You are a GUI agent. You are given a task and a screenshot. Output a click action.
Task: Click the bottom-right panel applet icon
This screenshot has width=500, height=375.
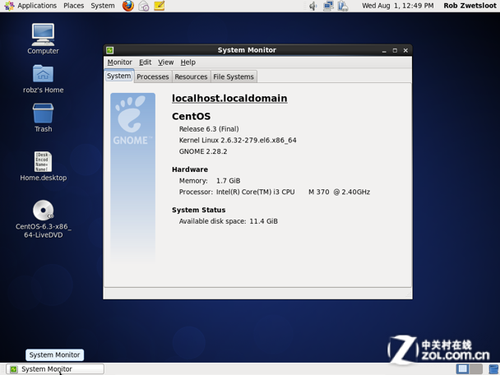pyautogui.click(x=493, y=369)
